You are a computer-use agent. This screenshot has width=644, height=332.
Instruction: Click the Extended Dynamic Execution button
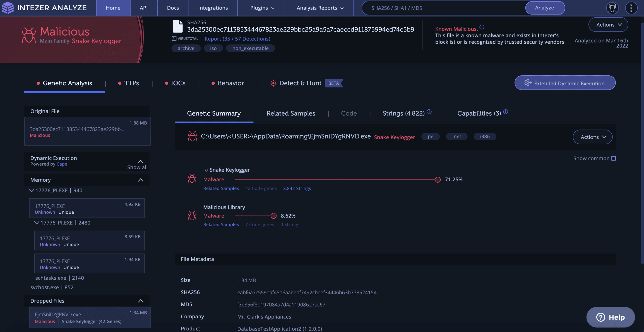click(565, 83)
